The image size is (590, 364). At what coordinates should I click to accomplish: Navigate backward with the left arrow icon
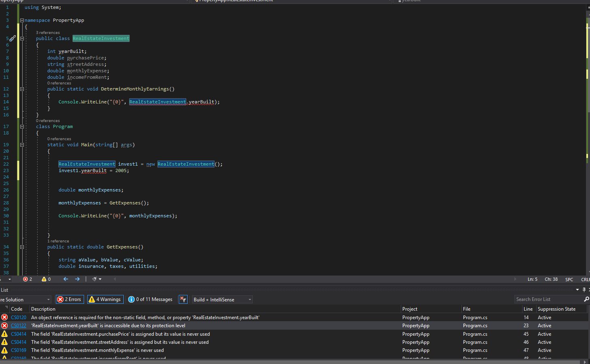[66, 279]
